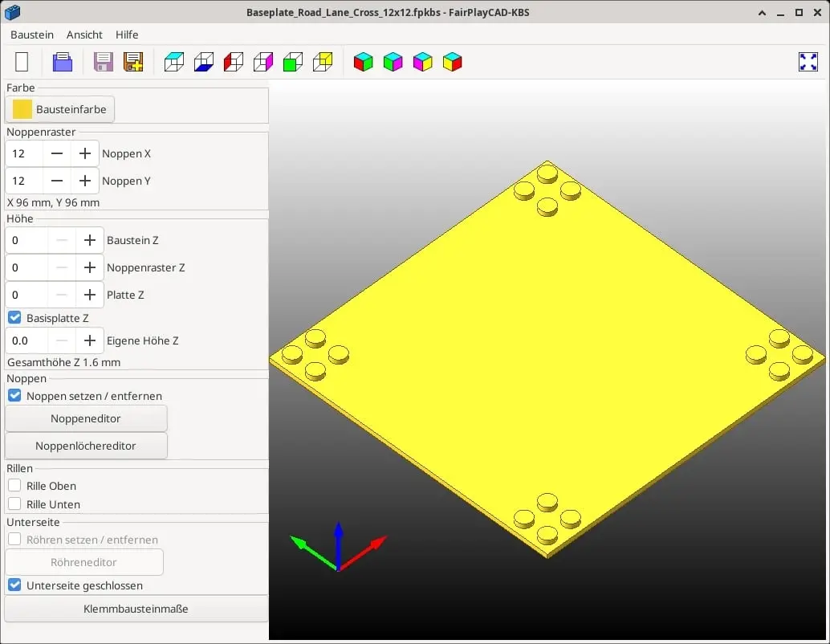Open the Ansicht menu
This screenshot has width=830, height=644.
(x=84, y=35)
